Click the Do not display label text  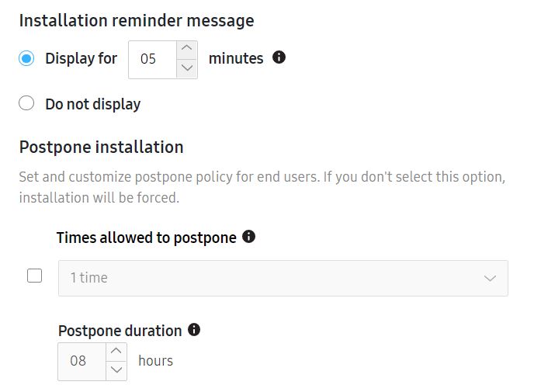[x=93, y=104]
